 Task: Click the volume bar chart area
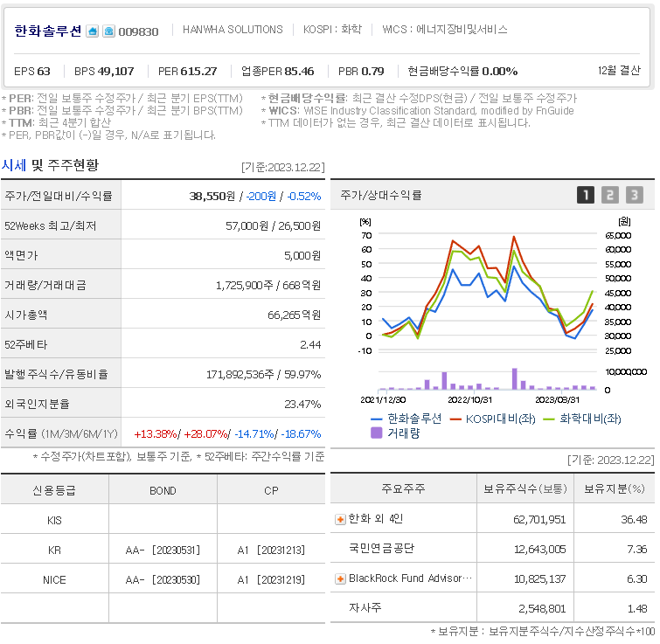[488, 380]
